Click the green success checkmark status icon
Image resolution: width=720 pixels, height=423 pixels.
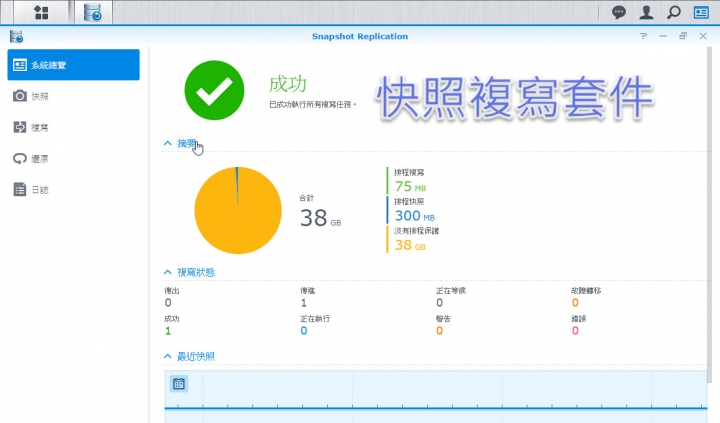click(x=214, y=90)
